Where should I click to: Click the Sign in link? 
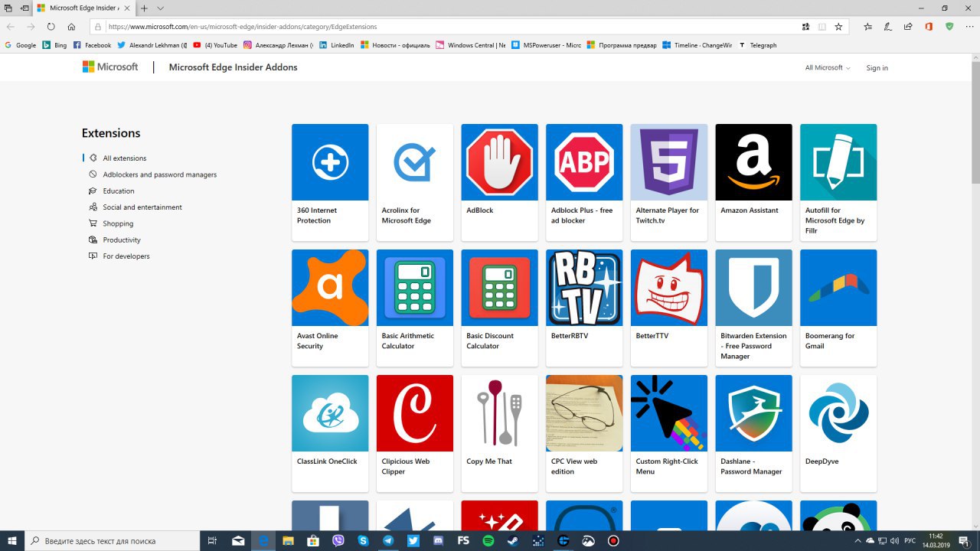pos(877,68)
